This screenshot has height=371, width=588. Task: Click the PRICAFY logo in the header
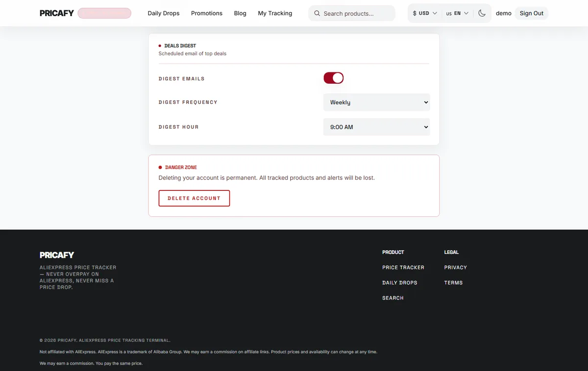[x=57, y=13]
